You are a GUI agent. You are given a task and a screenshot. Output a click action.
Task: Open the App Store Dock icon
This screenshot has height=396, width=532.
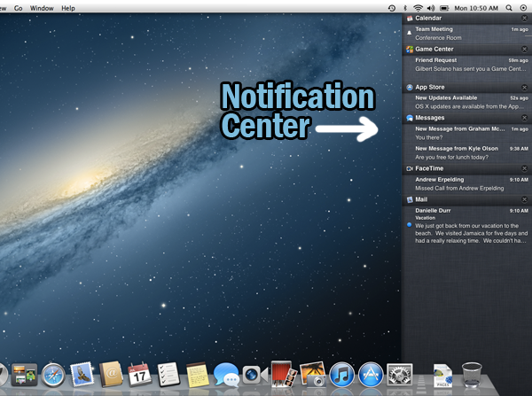tap(371, 375)
